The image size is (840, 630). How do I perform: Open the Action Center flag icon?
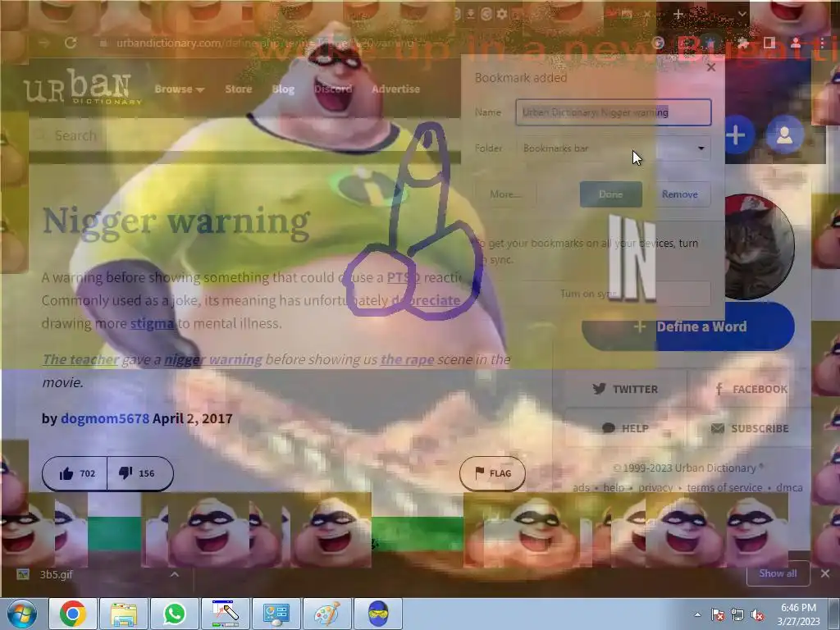(x=717, y=614)
